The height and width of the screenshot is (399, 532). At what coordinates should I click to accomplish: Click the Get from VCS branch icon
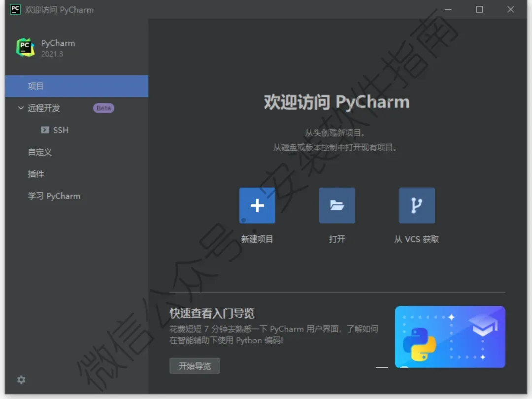[x=417, y=205]
